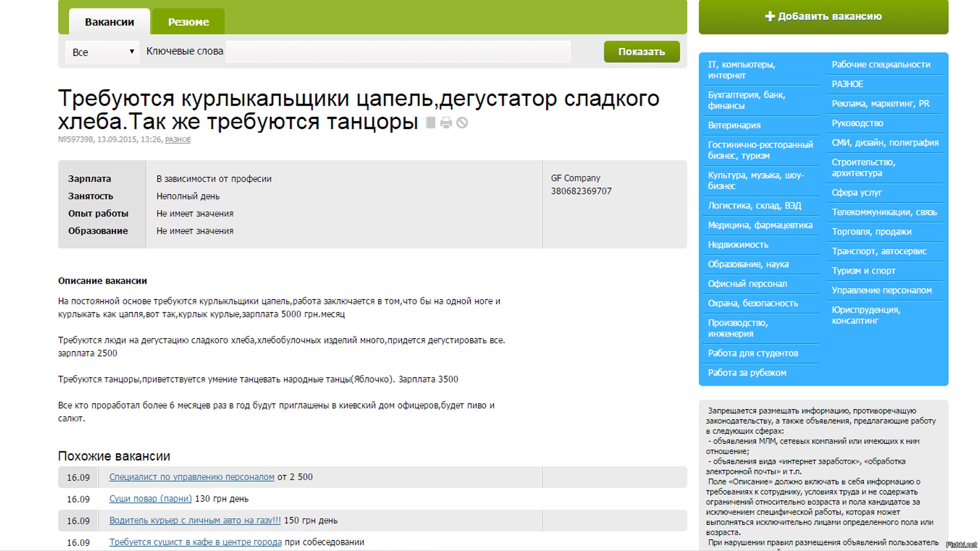Open Работа за рубежом category
The width and height of the screenshot is (980, 551).
(747, 372)
